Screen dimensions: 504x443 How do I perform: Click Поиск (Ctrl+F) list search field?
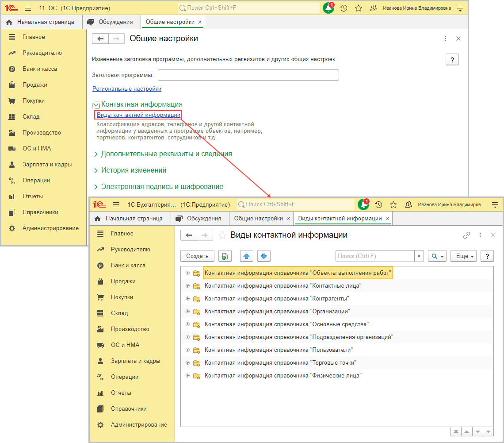(375, 256)
